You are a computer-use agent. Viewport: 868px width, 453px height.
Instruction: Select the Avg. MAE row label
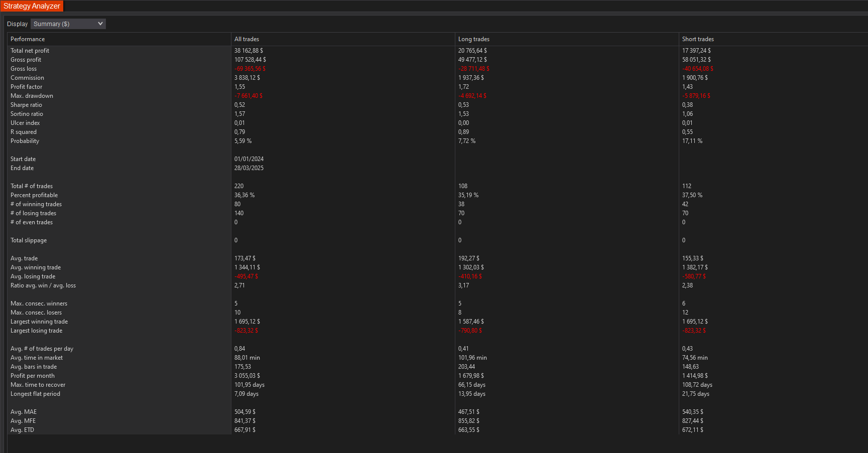click(x=24, y=412)
